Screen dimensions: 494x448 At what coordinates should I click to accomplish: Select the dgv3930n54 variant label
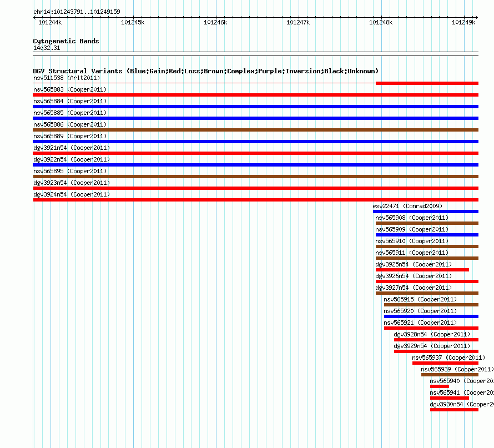[x=462, y=404]
